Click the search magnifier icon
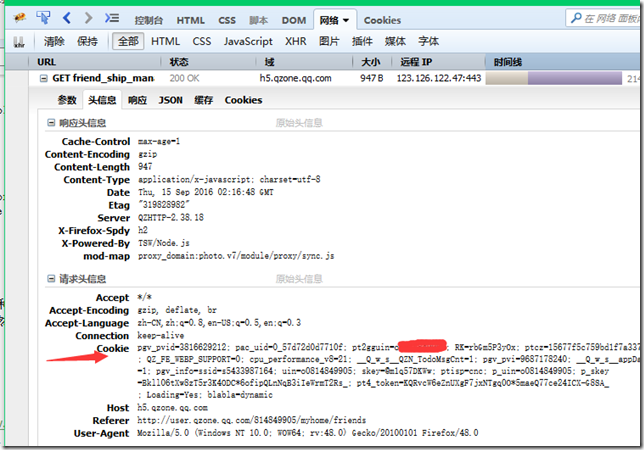Image resolution: width=644 pixels, height=450 pixels. point(576,18)
